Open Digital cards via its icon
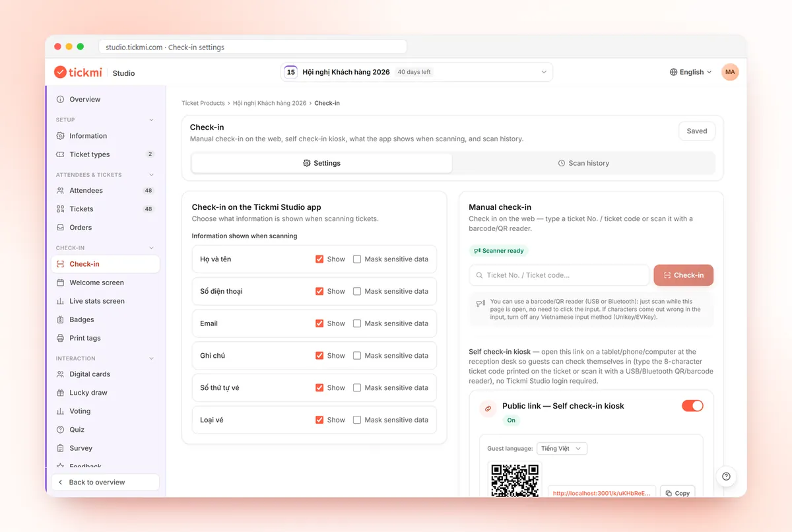This screenshot has height=532, width=792. [61, 374]
